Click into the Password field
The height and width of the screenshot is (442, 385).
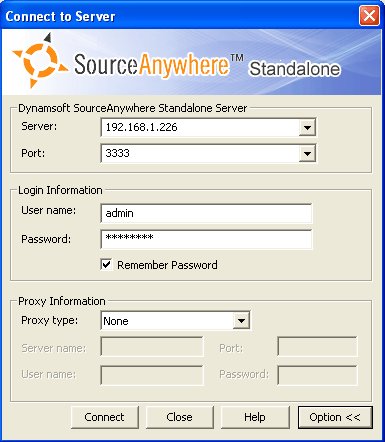tap(206, 239)
